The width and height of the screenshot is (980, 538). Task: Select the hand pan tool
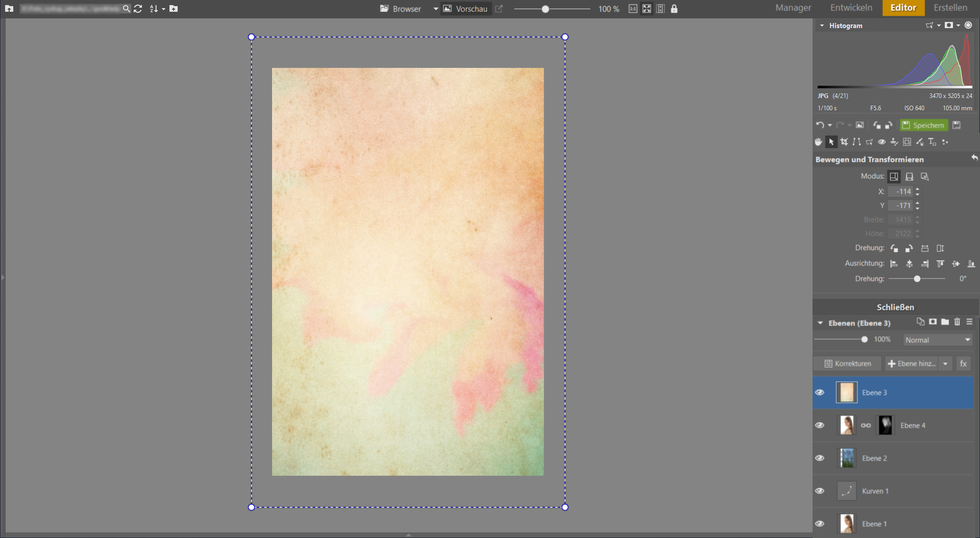(819, 142)
